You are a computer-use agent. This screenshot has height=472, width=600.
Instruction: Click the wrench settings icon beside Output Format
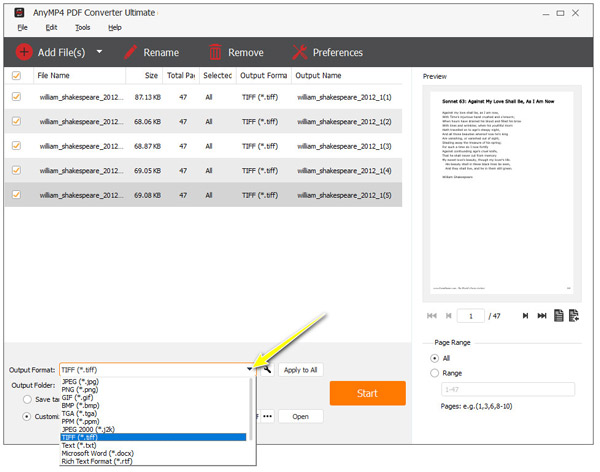[x=267, y=370]
